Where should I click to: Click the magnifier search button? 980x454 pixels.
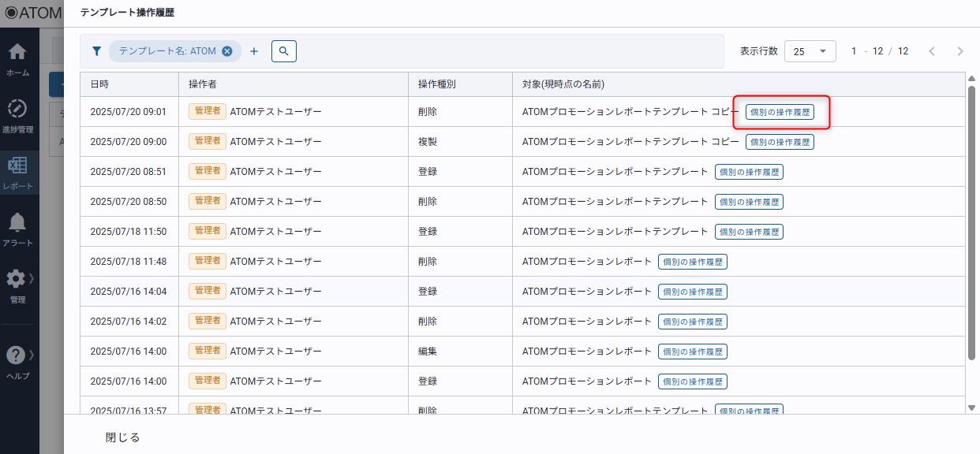pos(283,51)
